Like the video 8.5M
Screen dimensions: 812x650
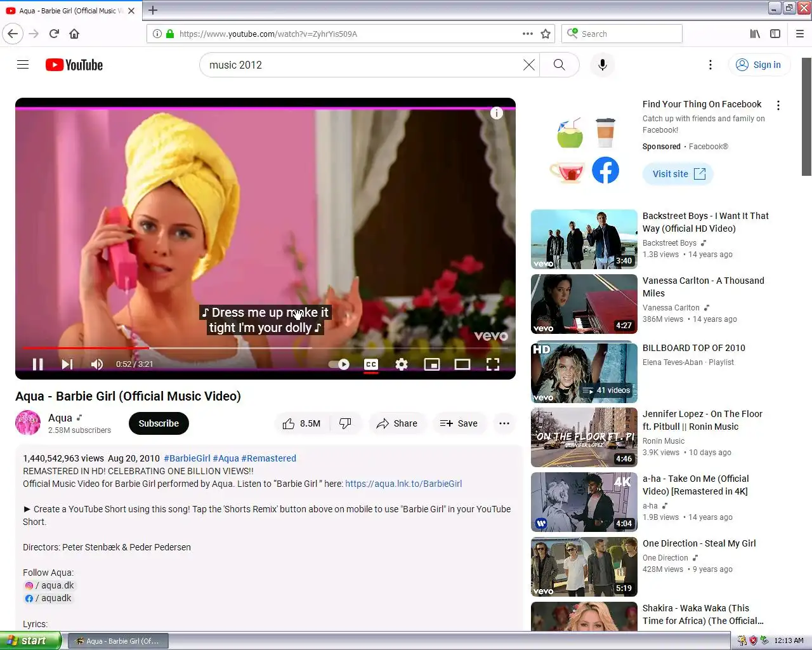[301, 423]
